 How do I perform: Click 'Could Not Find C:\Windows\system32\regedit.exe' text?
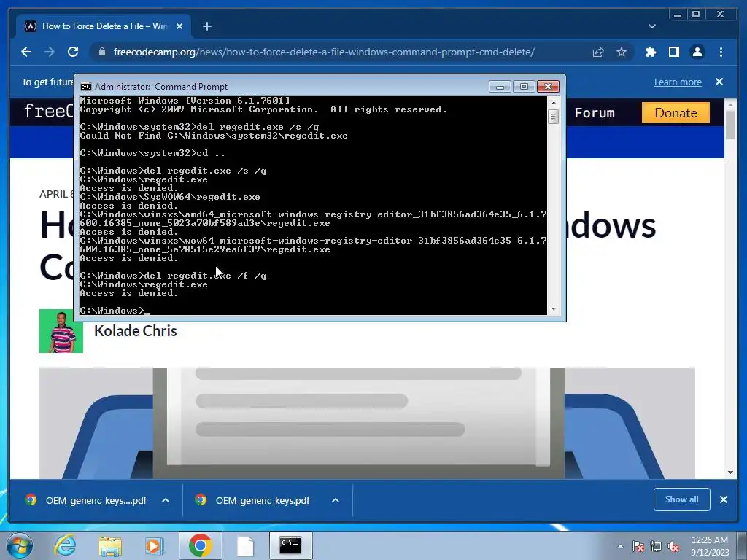(x=214, y=136)
